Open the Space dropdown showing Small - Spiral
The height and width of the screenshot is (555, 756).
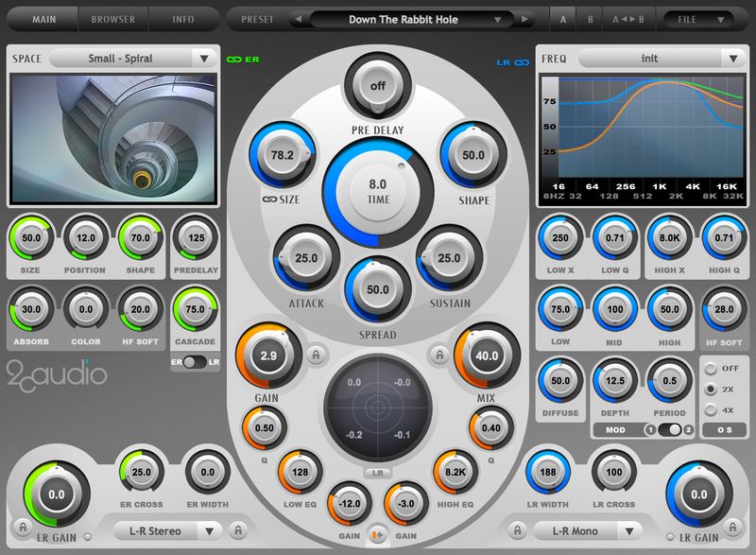pos(133,59)
